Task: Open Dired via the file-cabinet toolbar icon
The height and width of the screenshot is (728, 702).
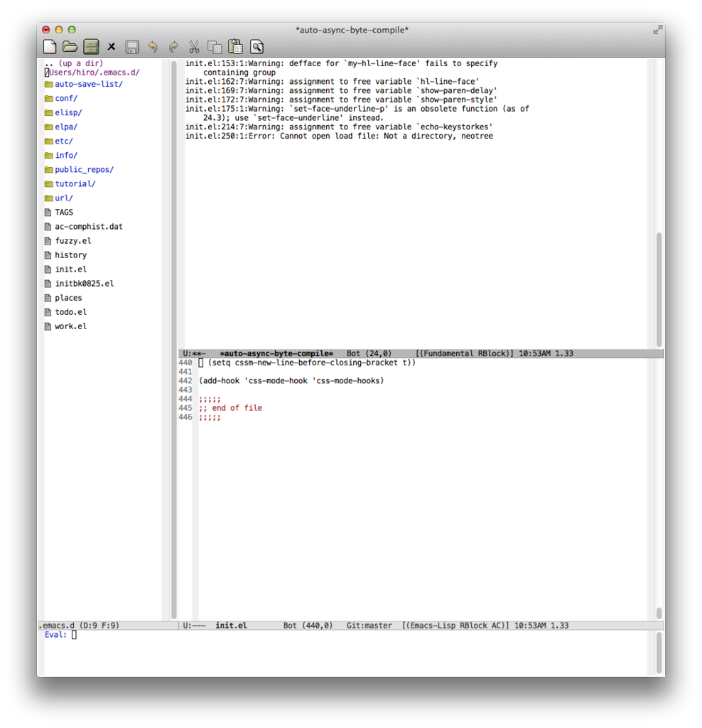Action: click(90, 46)
